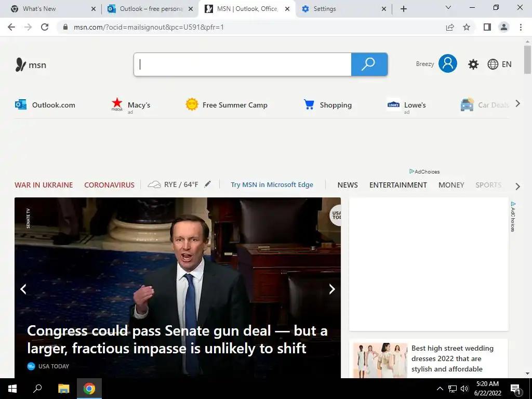Open WAR IN UKRAINE topic link
This screenshot has width=532, height=399.
pos(44,185)
